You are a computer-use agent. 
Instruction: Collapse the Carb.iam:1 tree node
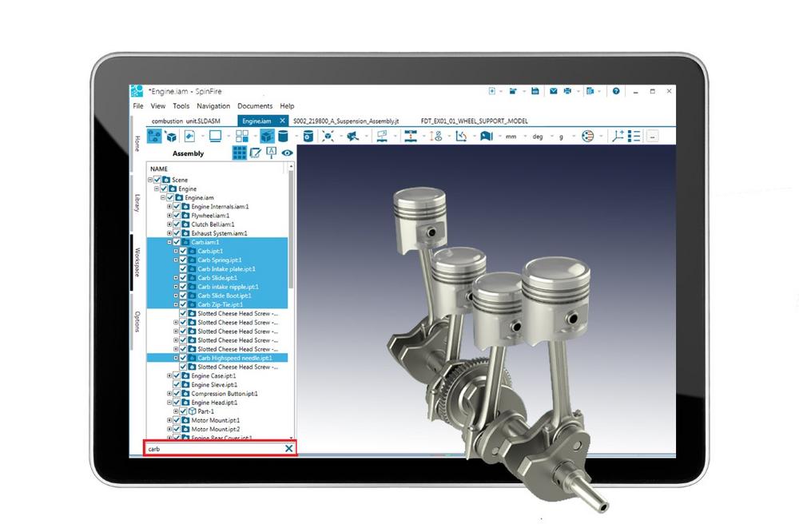[169, 242]
